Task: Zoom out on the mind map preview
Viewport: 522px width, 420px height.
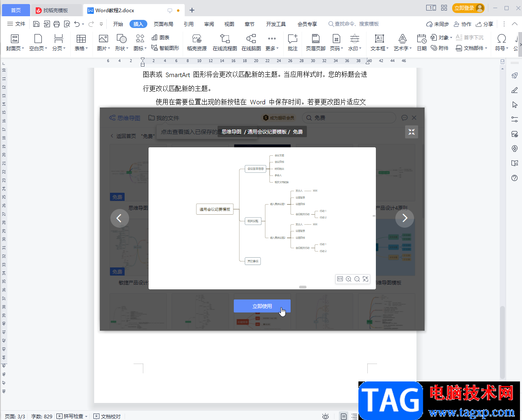Action: [357, 279]
